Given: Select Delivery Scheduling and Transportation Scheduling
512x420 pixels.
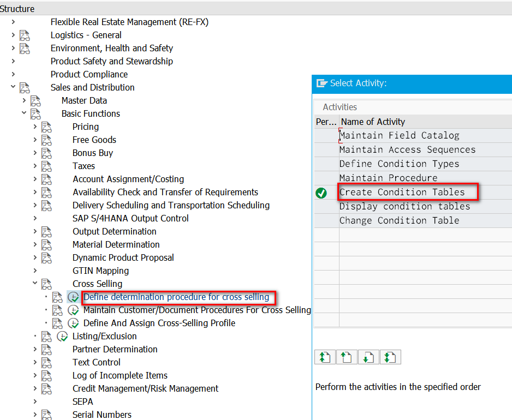Looking at the screenshot, I should (x=171, y=205).
